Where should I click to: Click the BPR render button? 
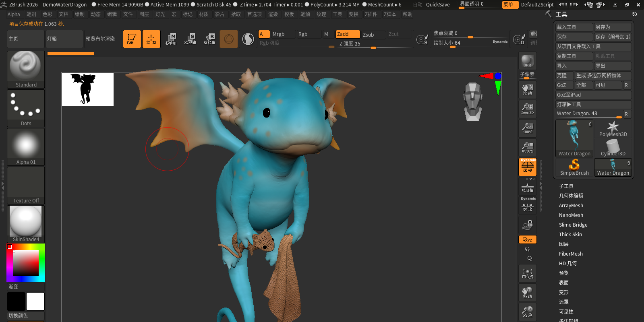click(527, 61)
